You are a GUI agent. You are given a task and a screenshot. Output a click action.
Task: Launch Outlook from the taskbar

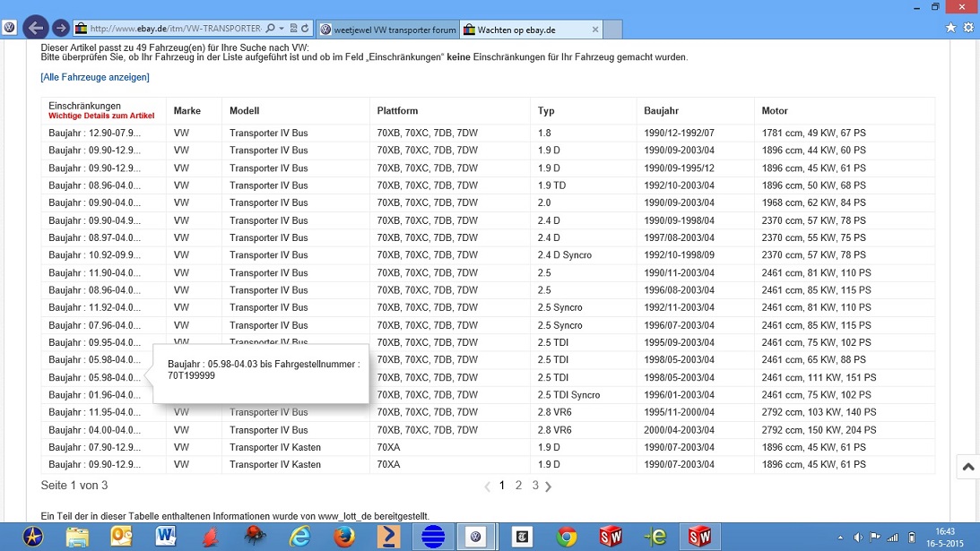[122, 537]
